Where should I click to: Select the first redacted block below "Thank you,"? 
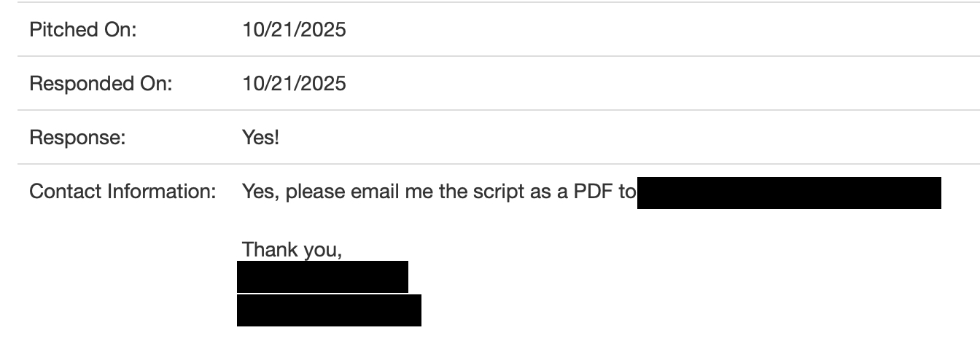(322, 277)
